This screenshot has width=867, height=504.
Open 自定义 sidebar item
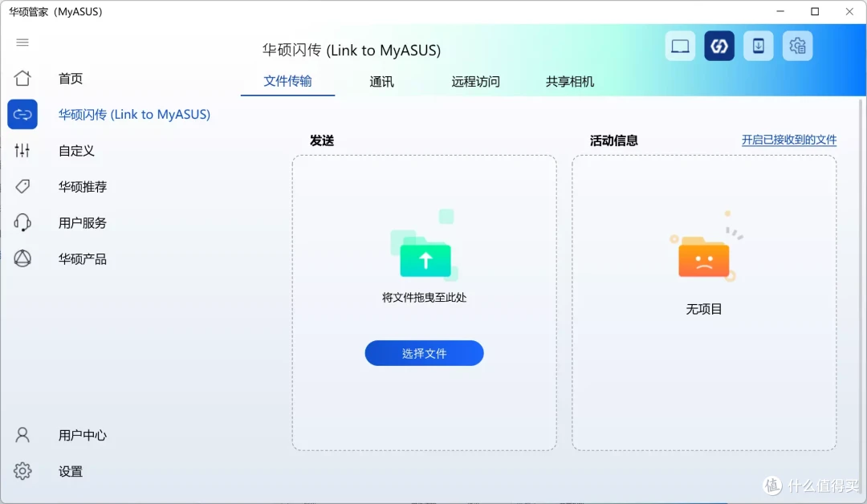(x=77, y=151)
